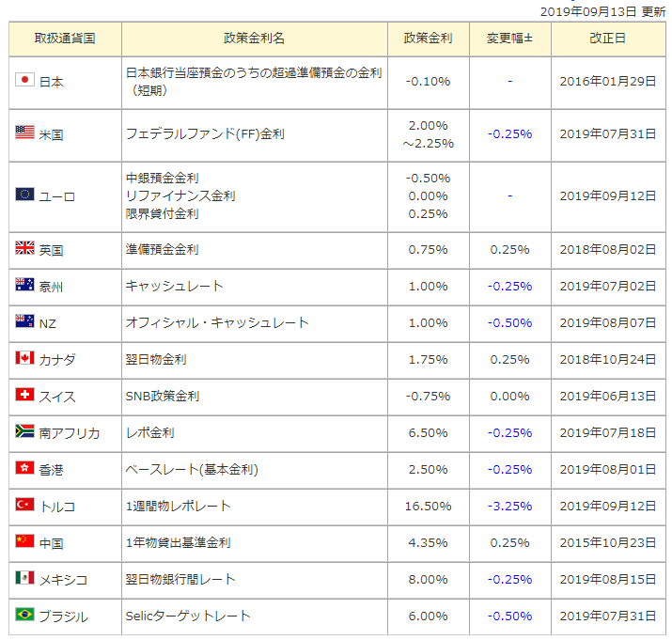Click Turkey's 16.50% policy rate
The image size is (672, 640).
click(x=429, y=507)
